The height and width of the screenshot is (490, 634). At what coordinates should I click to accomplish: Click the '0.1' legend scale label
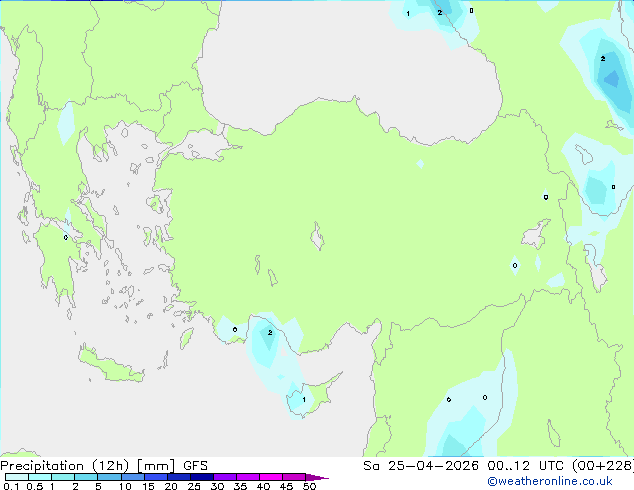click(11, 486)
